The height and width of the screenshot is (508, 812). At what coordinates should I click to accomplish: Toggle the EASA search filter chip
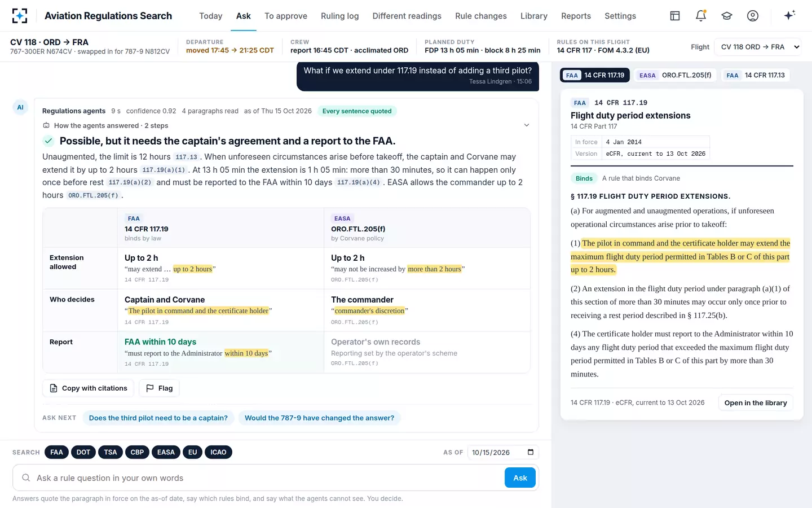pos(166,452)
